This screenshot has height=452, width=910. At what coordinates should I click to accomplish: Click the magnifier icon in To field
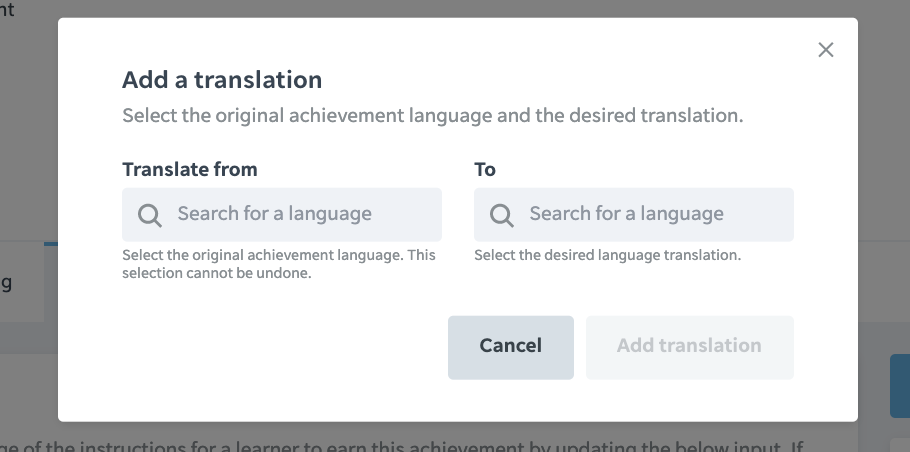[x=501, y=215]
